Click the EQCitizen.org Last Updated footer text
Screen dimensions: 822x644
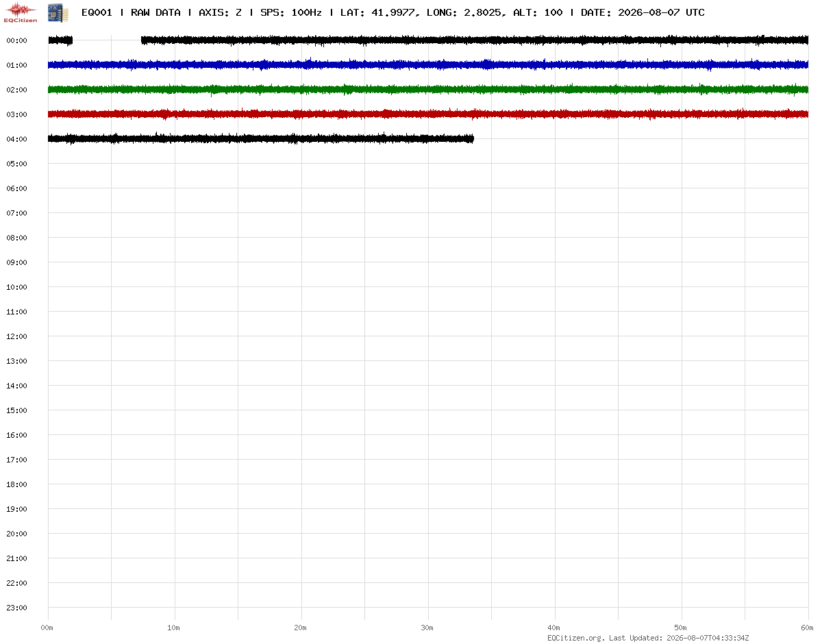(x=648, y=638)
